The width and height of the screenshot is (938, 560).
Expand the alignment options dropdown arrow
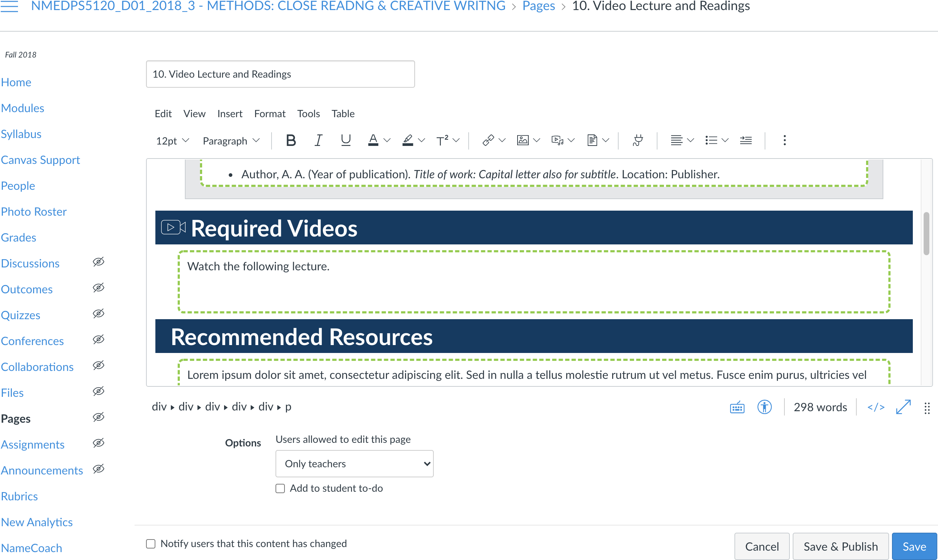[x=691, y=141]
